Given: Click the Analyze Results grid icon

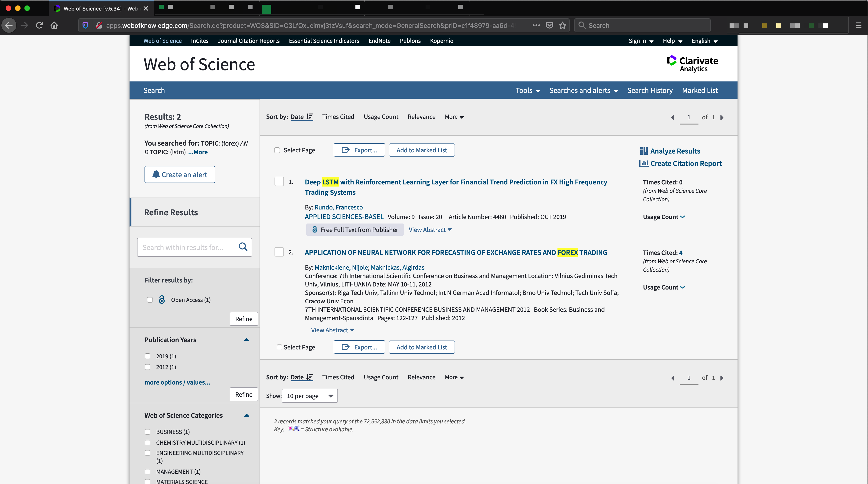Looking at the screenshot, I should [x=644, y=151].
